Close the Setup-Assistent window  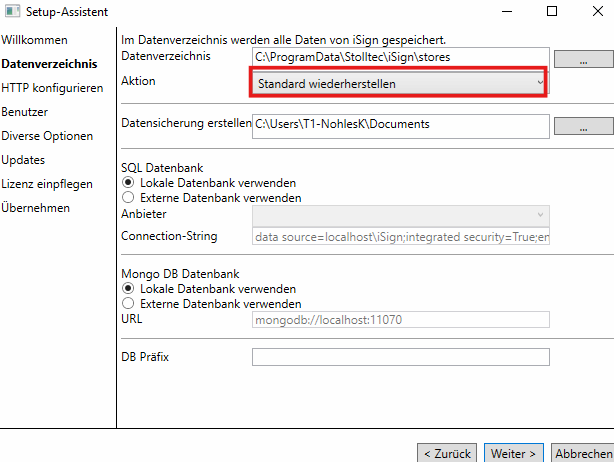pos(598,11)
